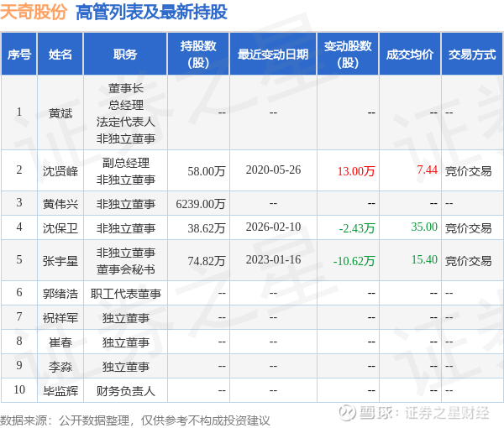Click the date 2020-05-26
This screenshot has width=504, height=428.
[273, 170]
